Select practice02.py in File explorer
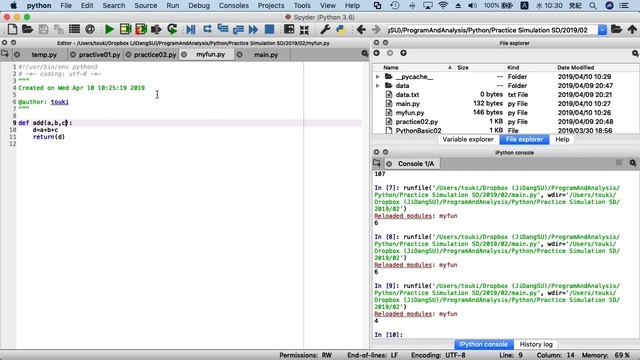The height and width of the screenshot is (360, 640). 417,122
